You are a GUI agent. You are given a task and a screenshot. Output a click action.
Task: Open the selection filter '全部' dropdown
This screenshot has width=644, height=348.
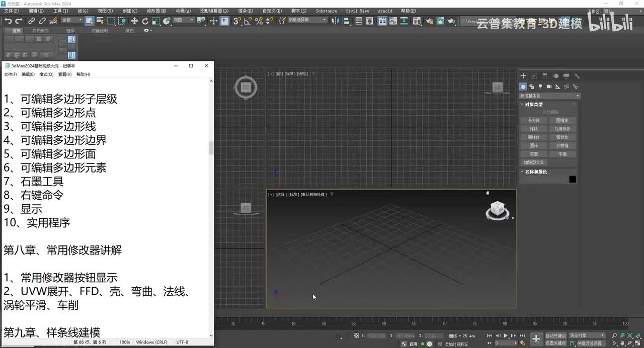(x=71, y=20)
